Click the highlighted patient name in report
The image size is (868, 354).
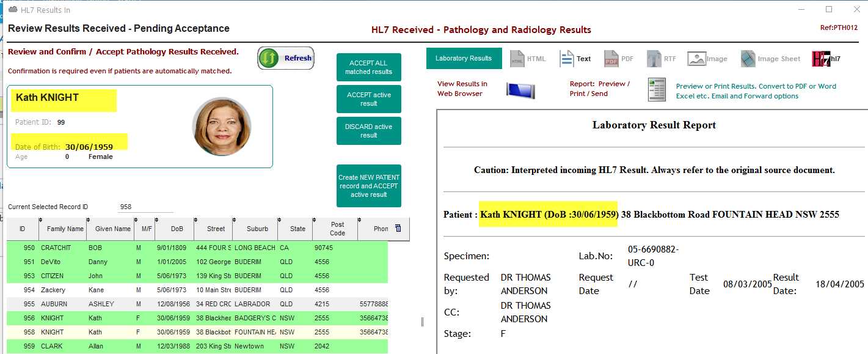[548, 215]
